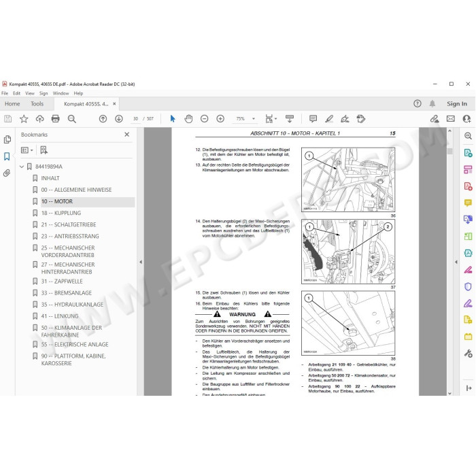
Task: Select the arrow selection tool
Action: (x=173, y=119)
